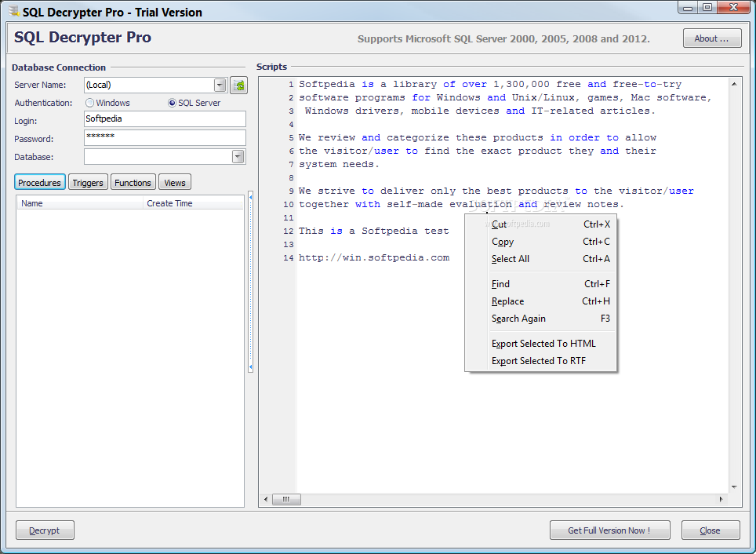
Task: Minimize the SQL Decrypter Pro window
Action: (x=688, y=8)
